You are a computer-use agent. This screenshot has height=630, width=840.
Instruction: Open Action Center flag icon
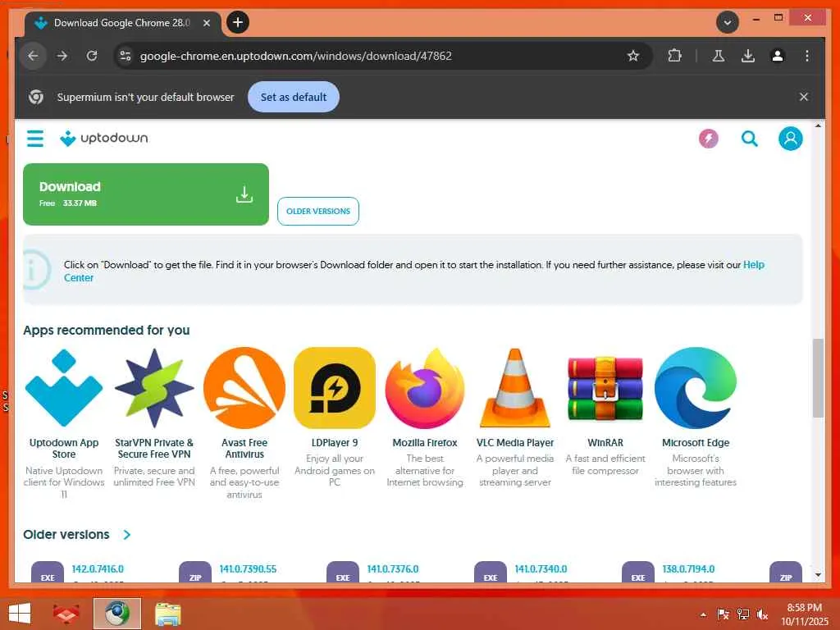(x=724, y=614)
